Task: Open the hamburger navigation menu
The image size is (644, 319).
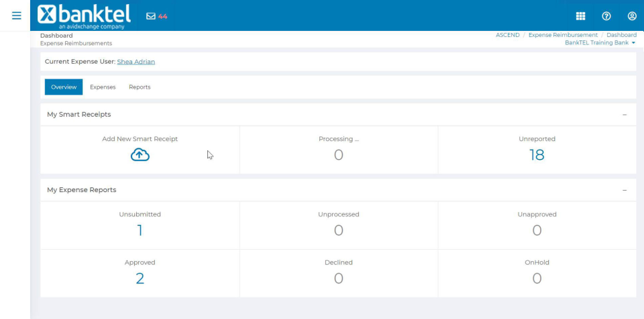Action: 16,15
